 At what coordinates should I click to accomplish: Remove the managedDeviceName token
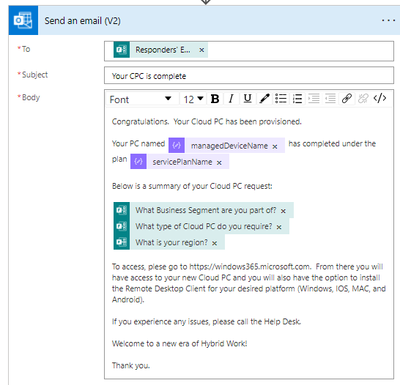click(x=275, y=146)
